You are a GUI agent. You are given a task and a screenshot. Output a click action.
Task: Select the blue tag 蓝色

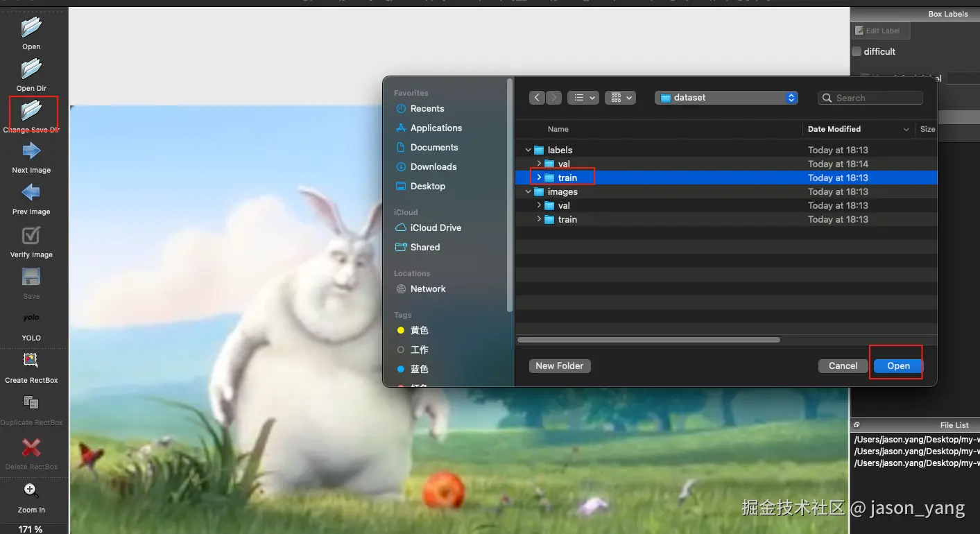[419, 370]
